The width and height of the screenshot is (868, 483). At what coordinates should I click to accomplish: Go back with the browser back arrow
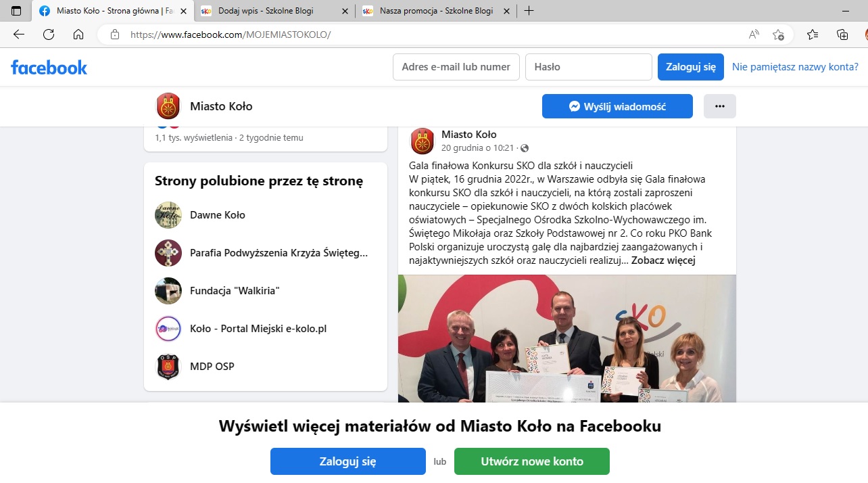coord(19,34)
